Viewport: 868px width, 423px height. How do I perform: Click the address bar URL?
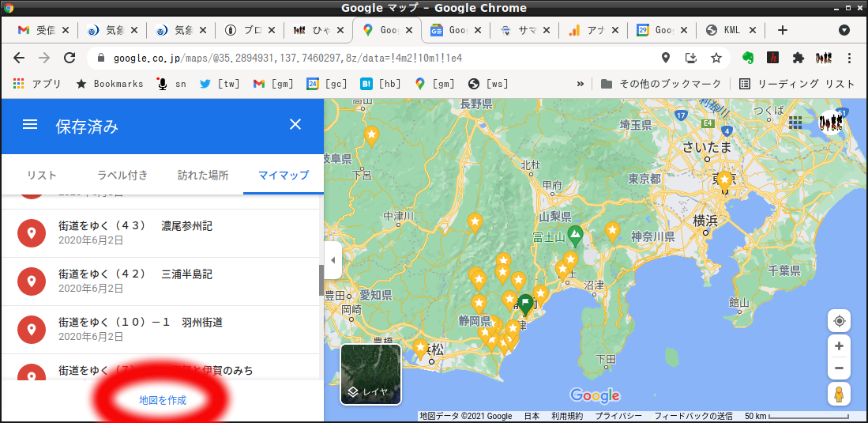(x=287, y=58)
